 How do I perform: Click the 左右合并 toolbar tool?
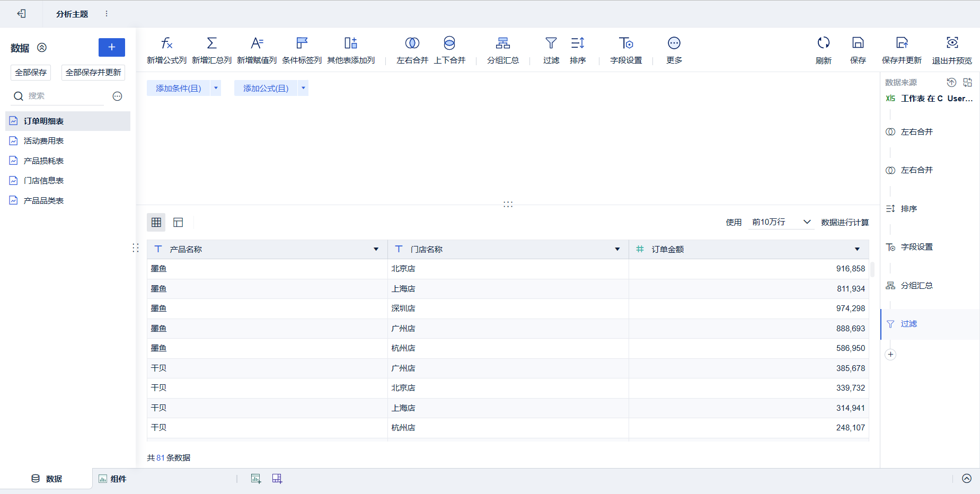pyautogui.click(x=412, y=50)
